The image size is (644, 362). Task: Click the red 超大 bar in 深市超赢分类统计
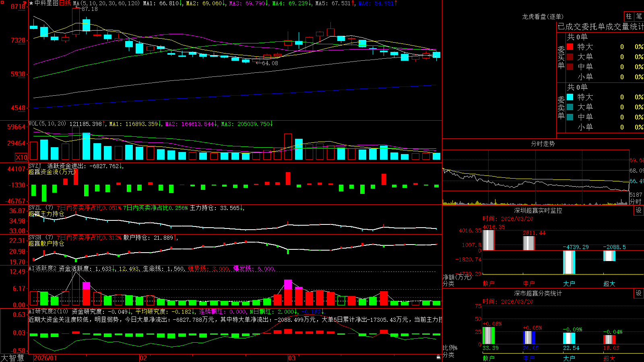pos(609,339)
